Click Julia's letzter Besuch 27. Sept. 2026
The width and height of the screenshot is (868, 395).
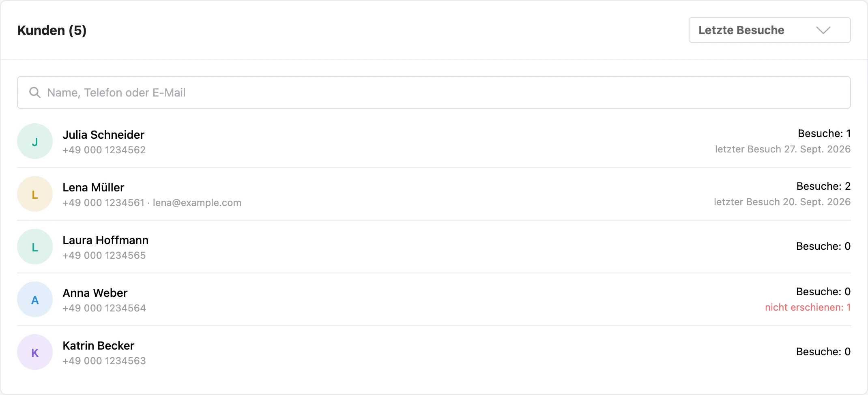(783, 149)
